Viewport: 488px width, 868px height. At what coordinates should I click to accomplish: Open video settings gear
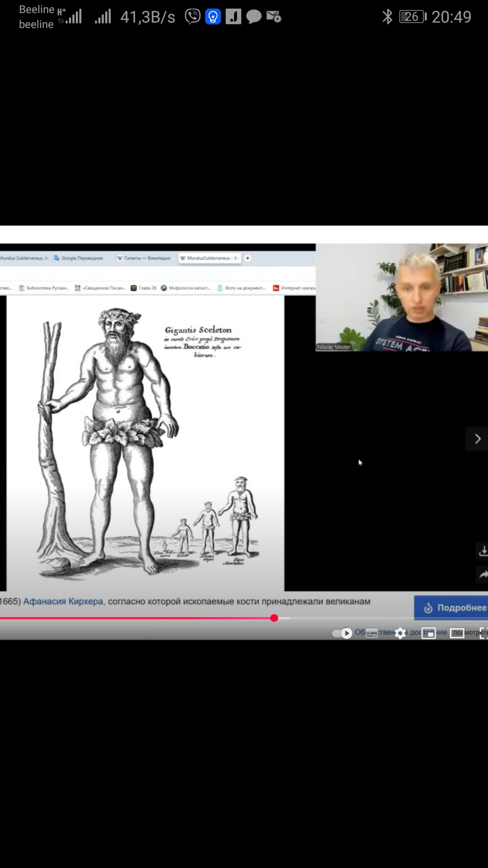pyautogui.click(x=400, y=633)
